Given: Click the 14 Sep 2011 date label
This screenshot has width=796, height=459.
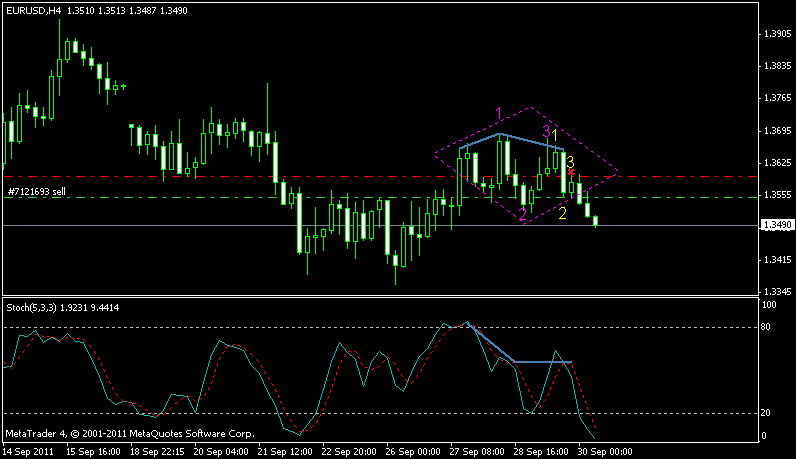Looking at the screenshot, I should pyautogui.click(x=28, y=451).
